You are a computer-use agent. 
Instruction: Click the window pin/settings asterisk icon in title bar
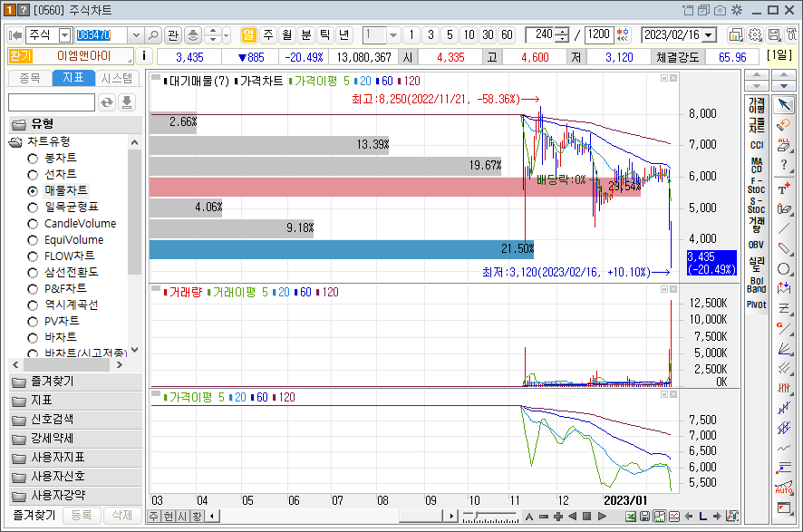pos(737,10)
